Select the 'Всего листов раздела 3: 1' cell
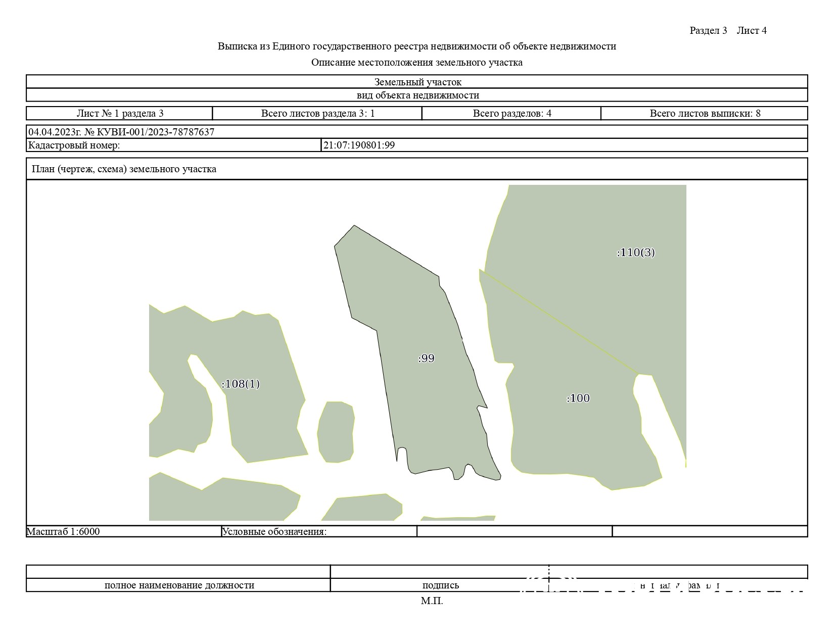The image size is (834, 644). 317,113
